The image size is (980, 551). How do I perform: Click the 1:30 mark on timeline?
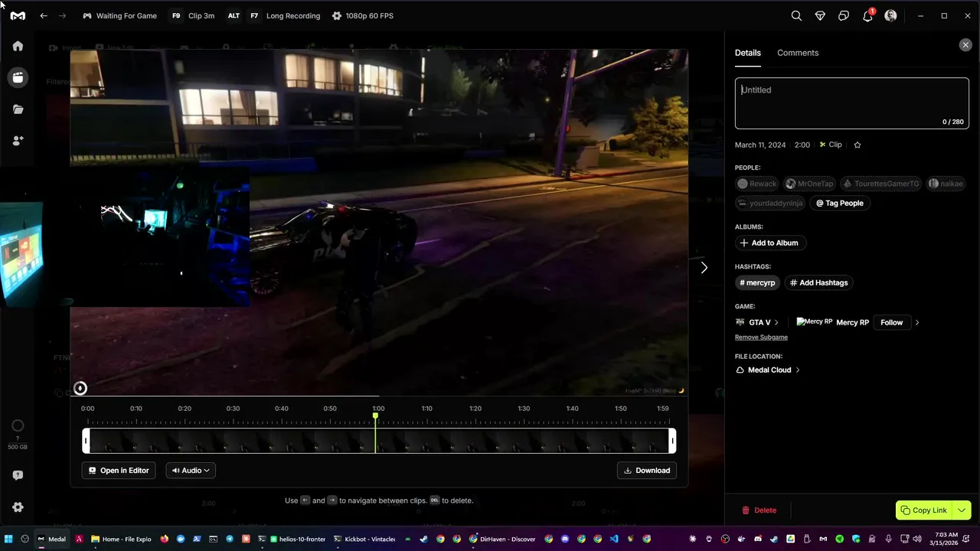tap(524, 409)
